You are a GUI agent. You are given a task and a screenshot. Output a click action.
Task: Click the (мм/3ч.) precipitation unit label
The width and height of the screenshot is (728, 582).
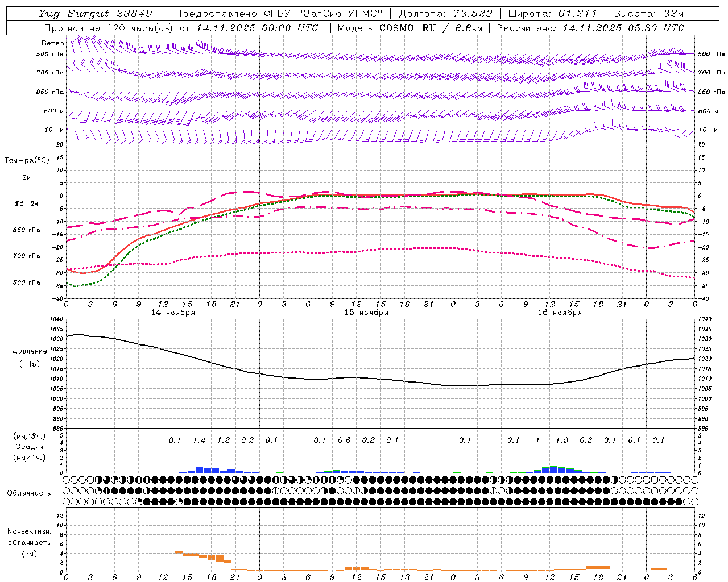pyautogui.click(x=30, y=436)
